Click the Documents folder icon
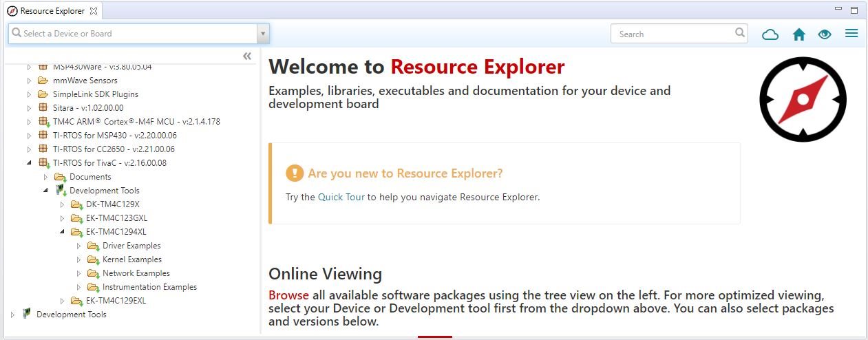Image resolution: width=868 pixels, height=340 pixels. pyautogui.click(x=60, y=177)
